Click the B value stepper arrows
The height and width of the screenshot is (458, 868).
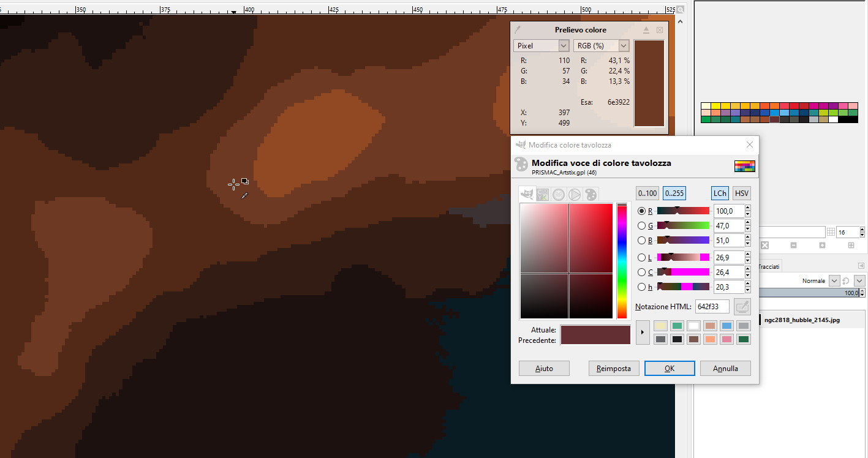click(x=748, y=240)
